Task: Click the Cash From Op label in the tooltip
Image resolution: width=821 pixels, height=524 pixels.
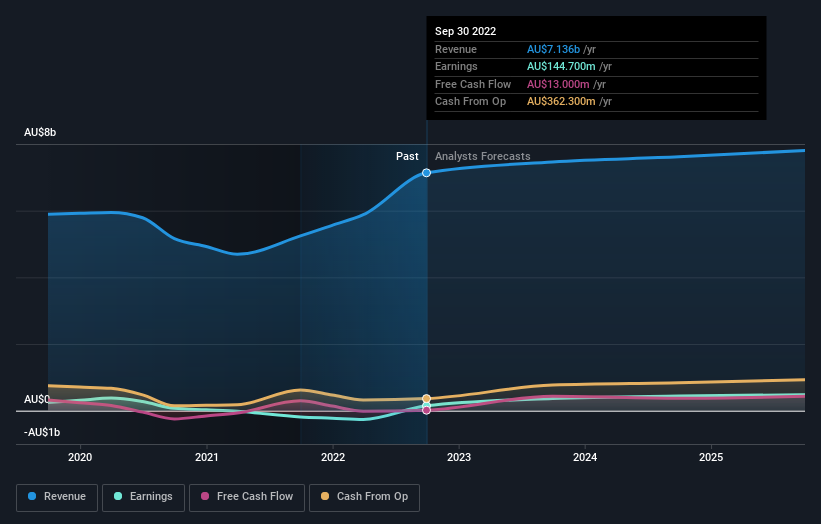Action: click(x=471, y=102)
